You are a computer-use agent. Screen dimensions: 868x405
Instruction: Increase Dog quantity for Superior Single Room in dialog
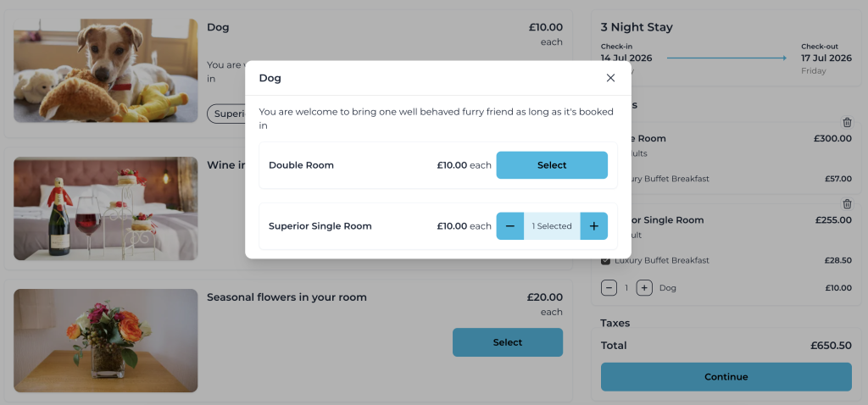tap(593, 226)
